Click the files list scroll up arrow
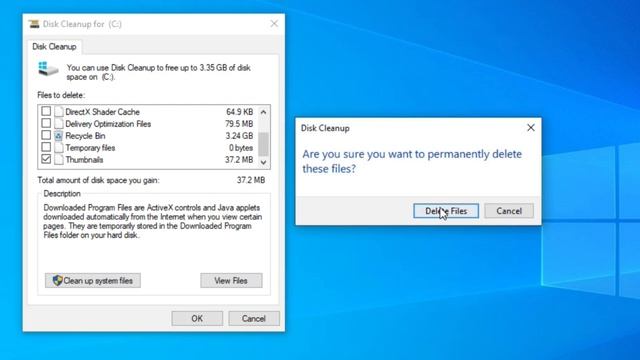 pos(264,112)
